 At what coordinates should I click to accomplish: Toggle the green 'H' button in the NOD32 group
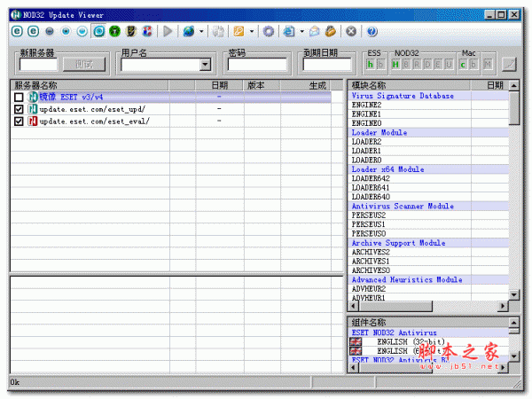[x=395, y=64]
